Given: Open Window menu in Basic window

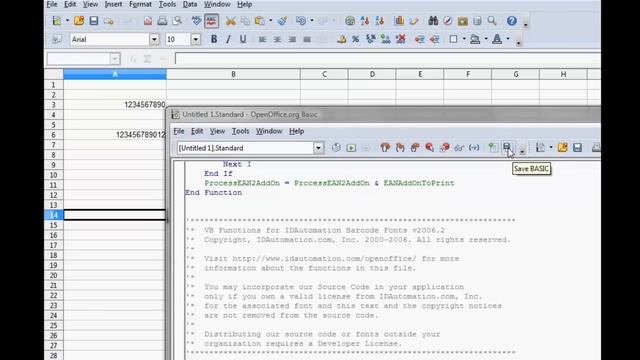Looking at the screenshot, I should [269, 131].
